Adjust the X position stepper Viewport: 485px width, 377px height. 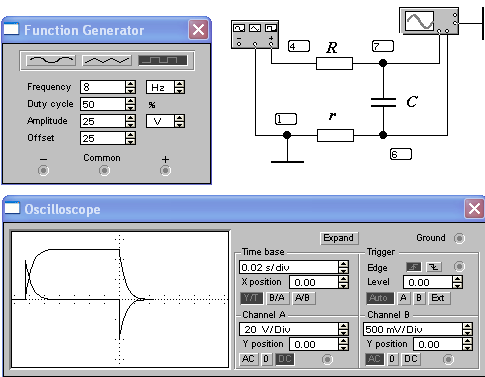[x=343, y=282]
